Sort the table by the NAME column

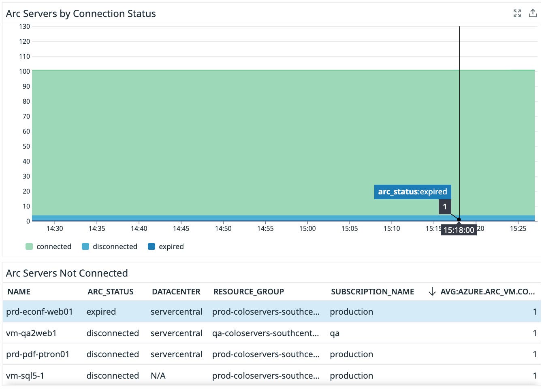coord(19,291)
